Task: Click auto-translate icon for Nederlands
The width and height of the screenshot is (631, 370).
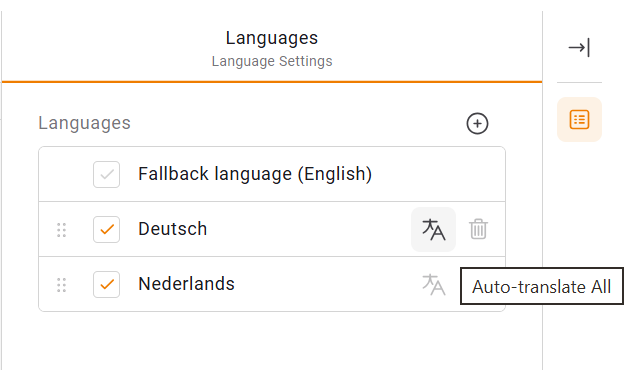Action: click(433, 285)
